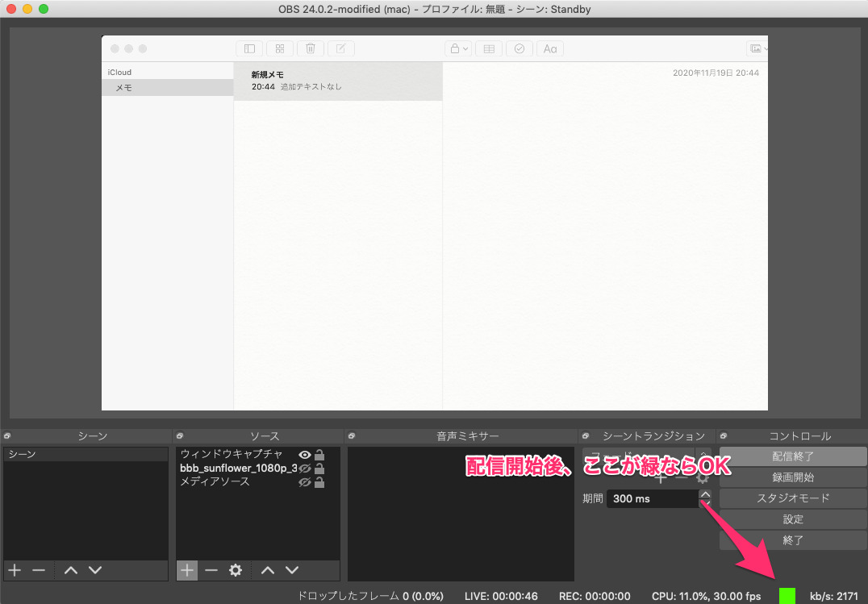Float the ソース dock panel

tap(179, 436)
